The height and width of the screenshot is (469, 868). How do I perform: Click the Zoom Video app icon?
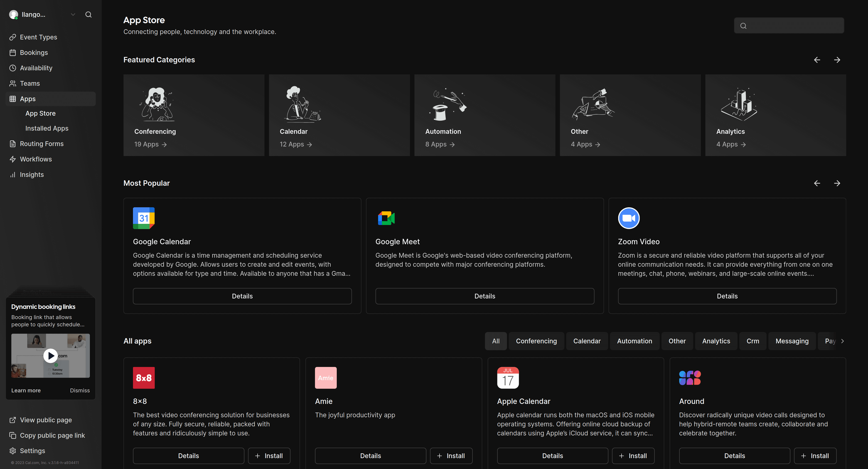(629, 218)
